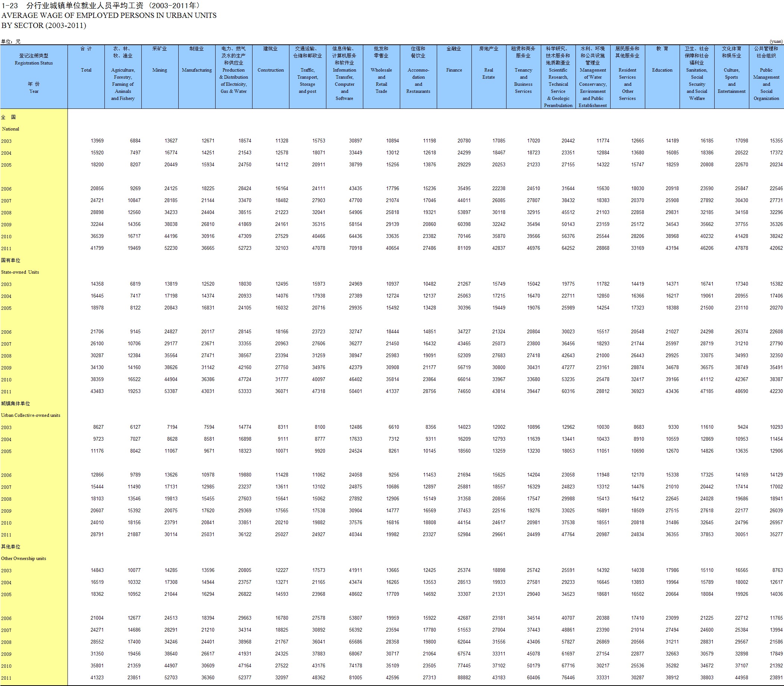784x686 pixels.
Task: Click National 2011 total value 41799
Action: 97,248
